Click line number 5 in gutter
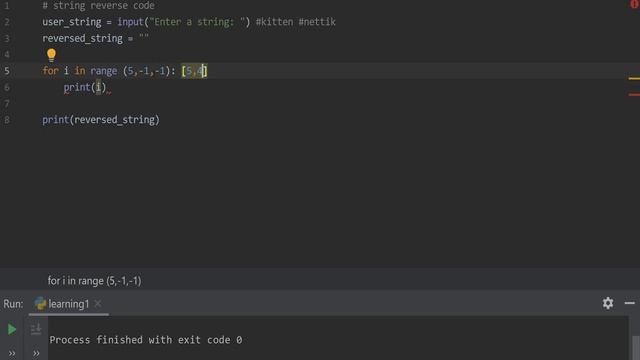This screenshot has width=640, height=360. [x=7, y=71]
